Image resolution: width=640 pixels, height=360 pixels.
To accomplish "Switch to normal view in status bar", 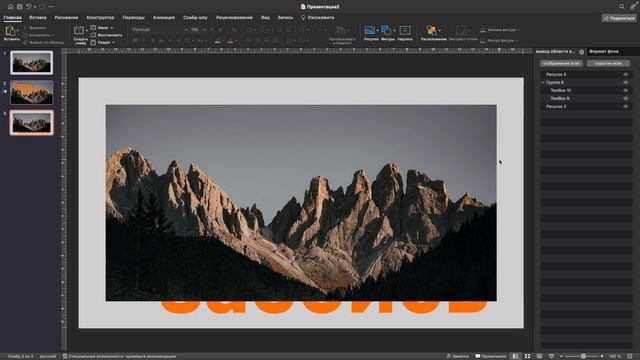I will coord(516,356).
